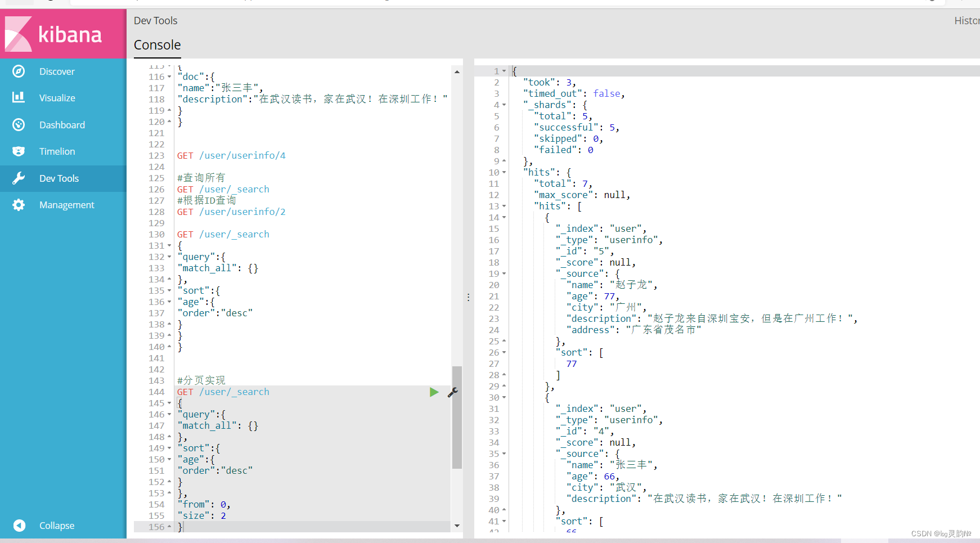Fold editor line 116 doc block
Image resolution: width=980 pixels, height=543 pixels.
click(x=169, y=77)
